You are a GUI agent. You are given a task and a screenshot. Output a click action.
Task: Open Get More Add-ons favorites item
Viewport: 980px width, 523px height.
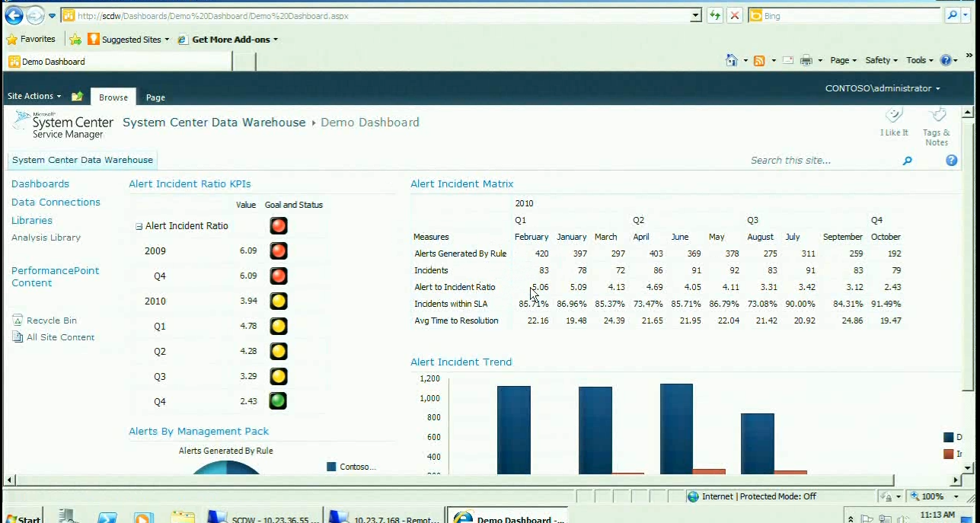(228, 40)
